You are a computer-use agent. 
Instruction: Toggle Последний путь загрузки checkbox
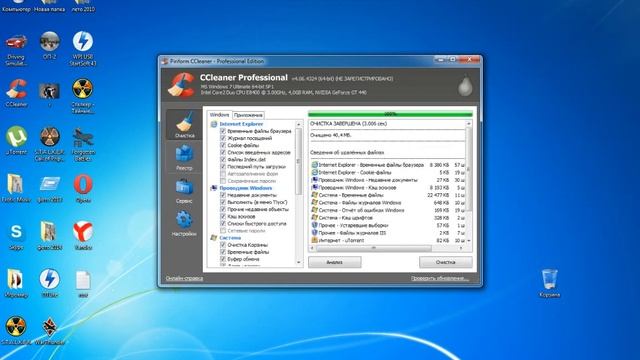[x=223, y=167]
